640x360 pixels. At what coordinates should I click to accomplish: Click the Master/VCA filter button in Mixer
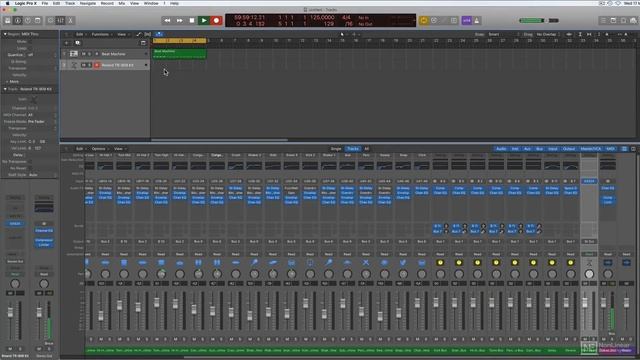click(591, 149)
